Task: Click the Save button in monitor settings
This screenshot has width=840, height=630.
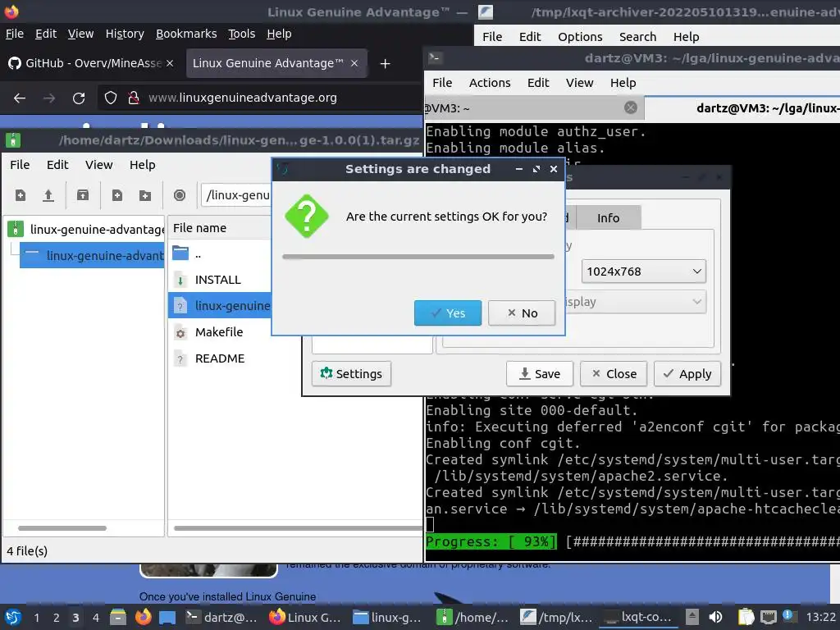Action: [540, 374]
